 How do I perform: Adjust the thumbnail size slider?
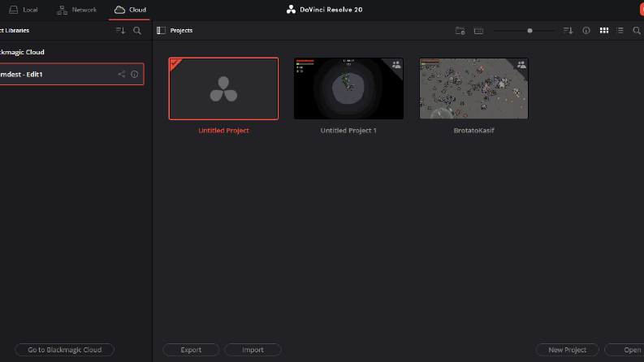coord(529,30)
